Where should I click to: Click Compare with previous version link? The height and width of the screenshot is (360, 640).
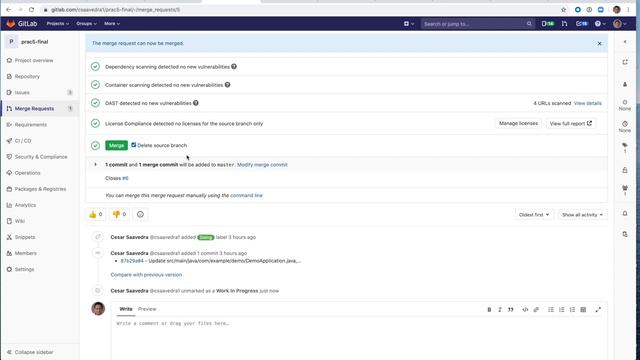tap(146, 275)
